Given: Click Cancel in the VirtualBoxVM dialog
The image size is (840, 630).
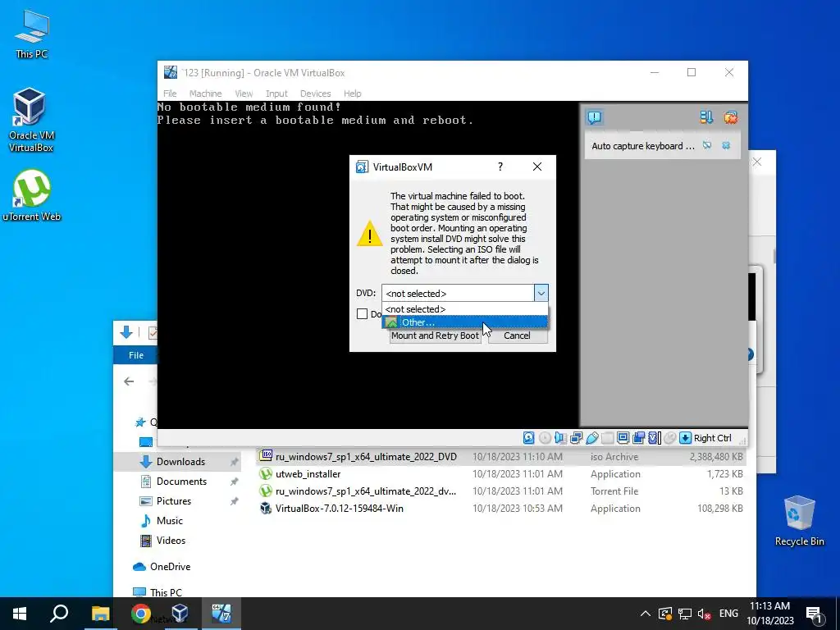Looking at the screenshot, I should [x=517, y=336].
